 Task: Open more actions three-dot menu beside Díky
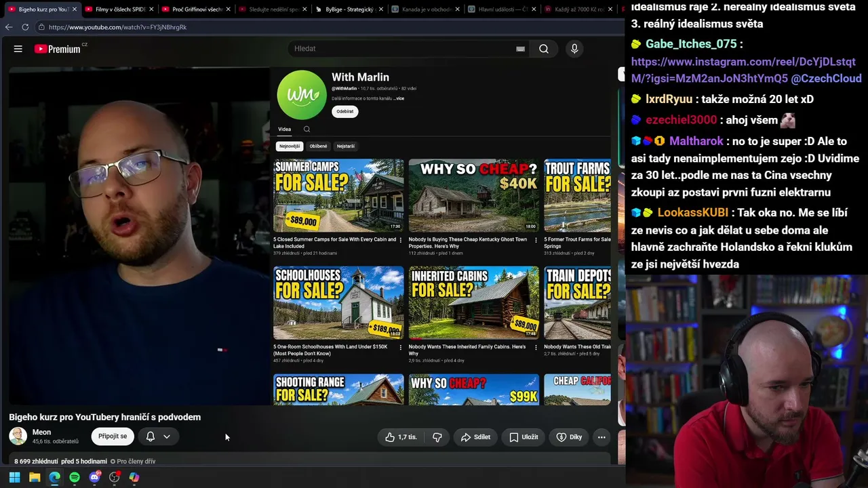pos(601,437)
